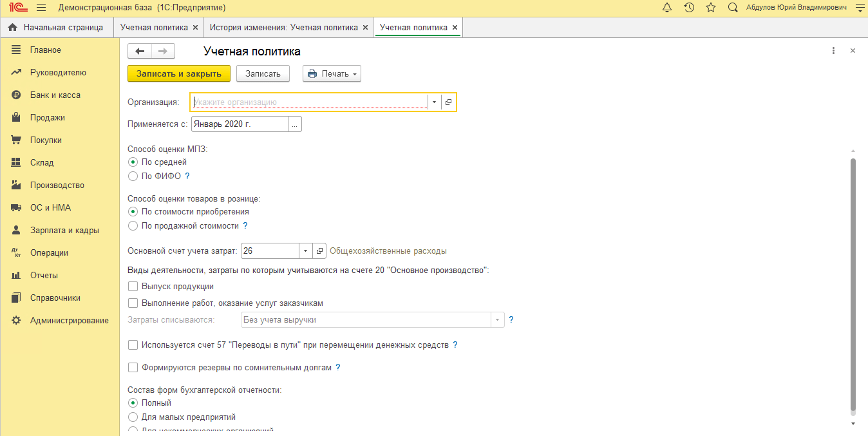Click the vertical scrollbar of the form
The width and height of the screenshot is (868, 436).
point(853,283)
